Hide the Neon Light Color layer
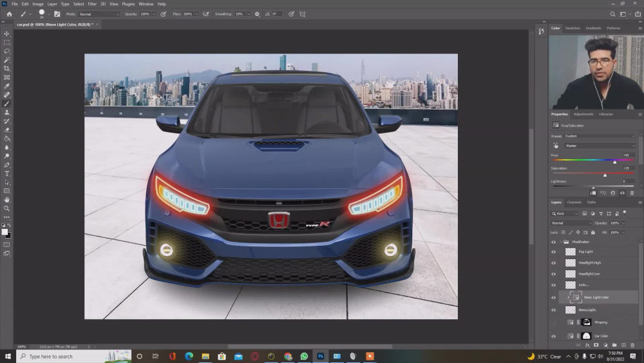 tap(553, 298)
